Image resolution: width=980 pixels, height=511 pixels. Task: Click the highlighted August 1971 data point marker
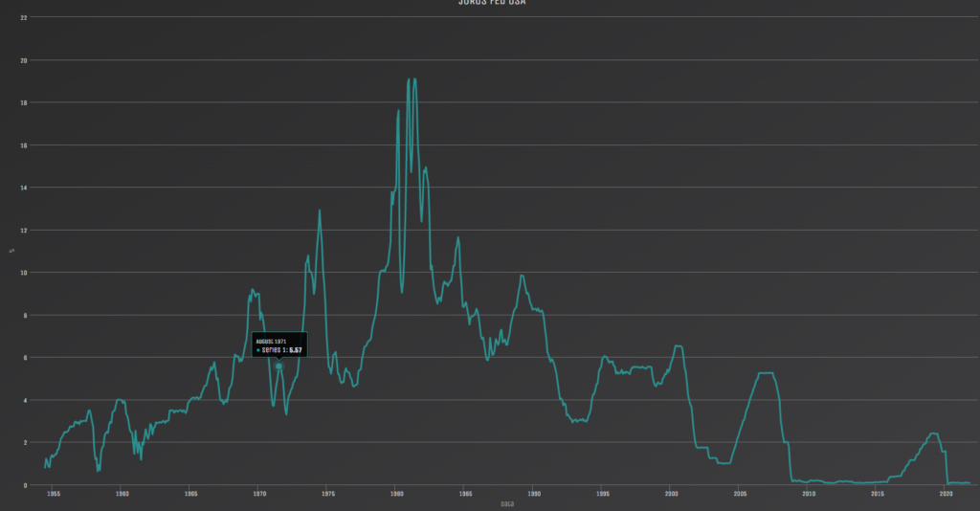[278, 367]
